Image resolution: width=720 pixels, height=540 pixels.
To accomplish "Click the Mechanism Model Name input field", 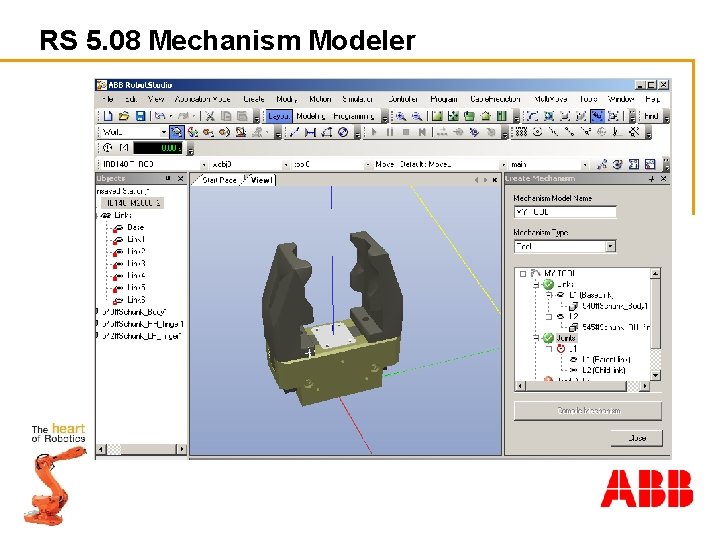I will (x=565, y=212).
